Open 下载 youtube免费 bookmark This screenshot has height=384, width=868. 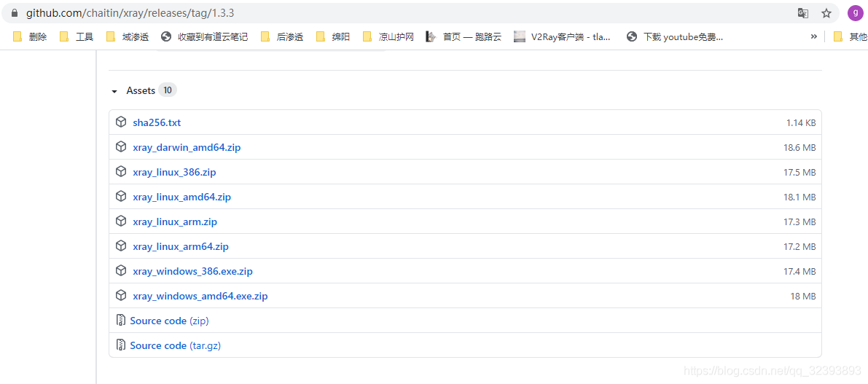[x=675, y=36]
